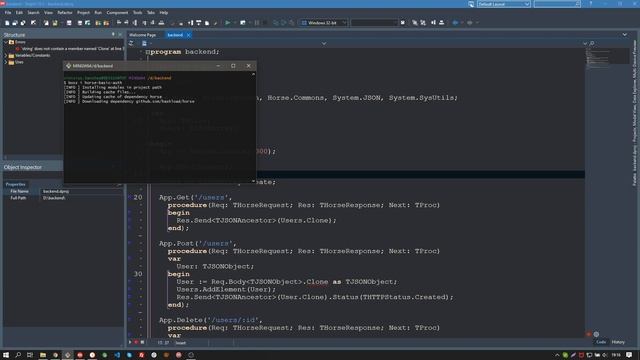Maximize the MINGW64 terminal window
The height and width of the screenshot is (360, 640).
pos(233,66)
